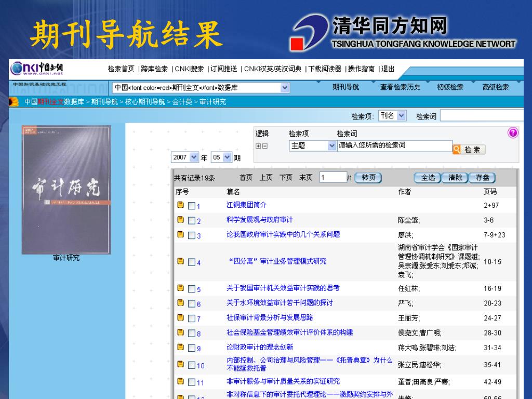Click the yellow file icon for record 3

(x=180, y=234)
